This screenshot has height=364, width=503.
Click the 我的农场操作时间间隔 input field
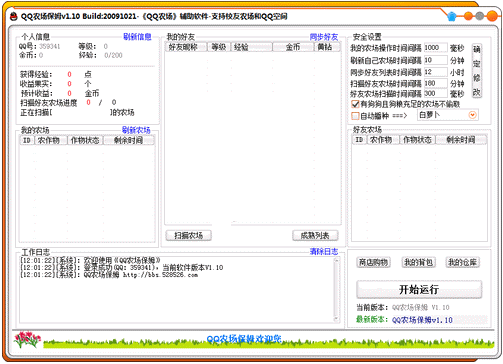click(x=435, y=48)
